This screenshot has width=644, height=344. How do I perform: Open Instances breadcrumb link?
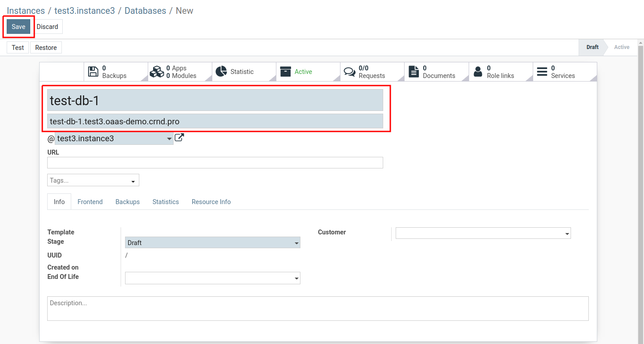click(26, 11)
